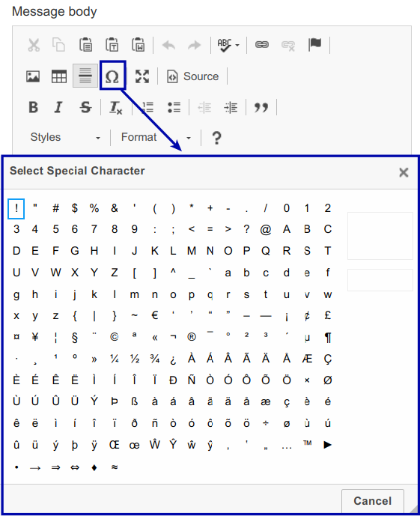
Task: Toggle bold formatting
Action: [x=33, y=107]
